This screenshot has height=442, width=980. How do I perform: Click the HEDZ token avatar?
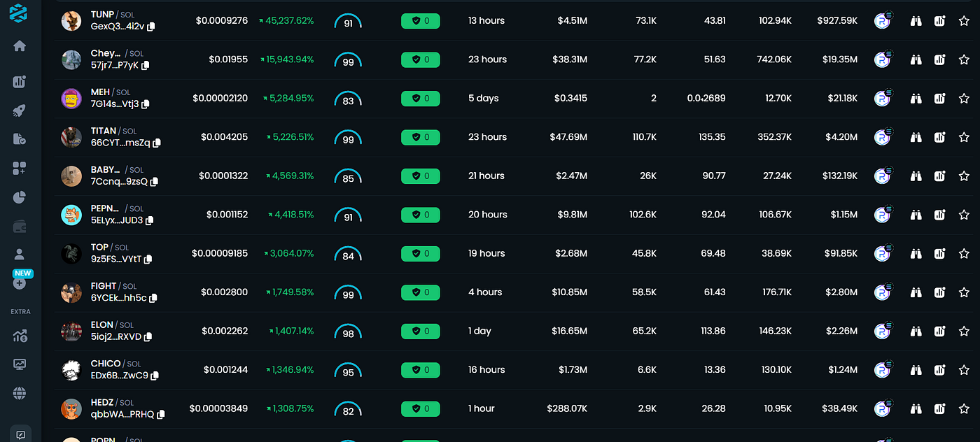point(71,408)
